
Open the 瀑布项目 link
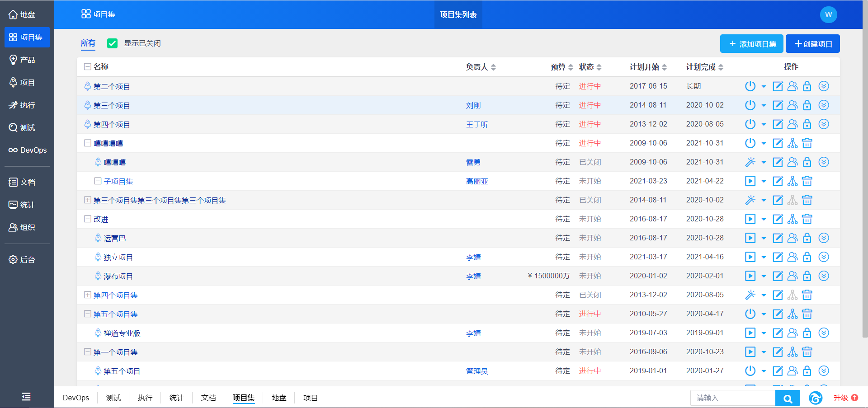[x=118, y=276]
